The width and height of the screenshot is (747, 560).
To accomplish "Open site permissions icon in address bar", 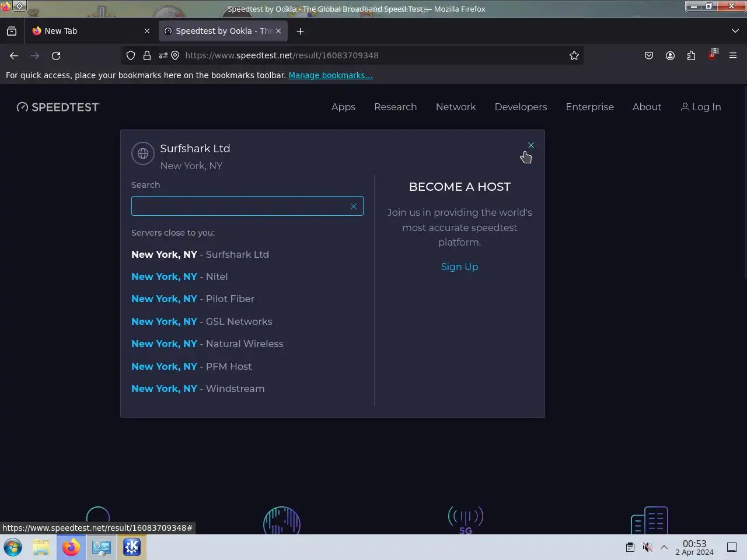I will pyautogui.click(x=163, y=55).
